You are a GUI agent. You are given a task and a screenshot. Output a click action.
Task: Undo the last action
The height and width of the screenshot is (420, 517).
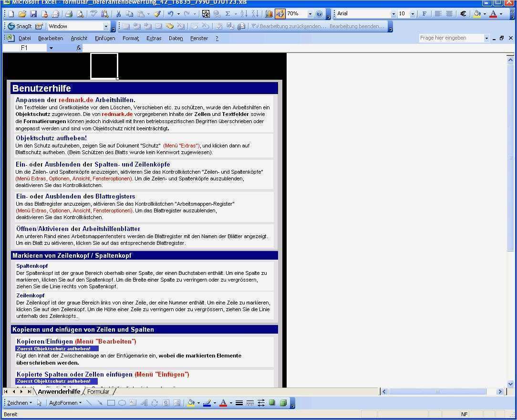170,14
